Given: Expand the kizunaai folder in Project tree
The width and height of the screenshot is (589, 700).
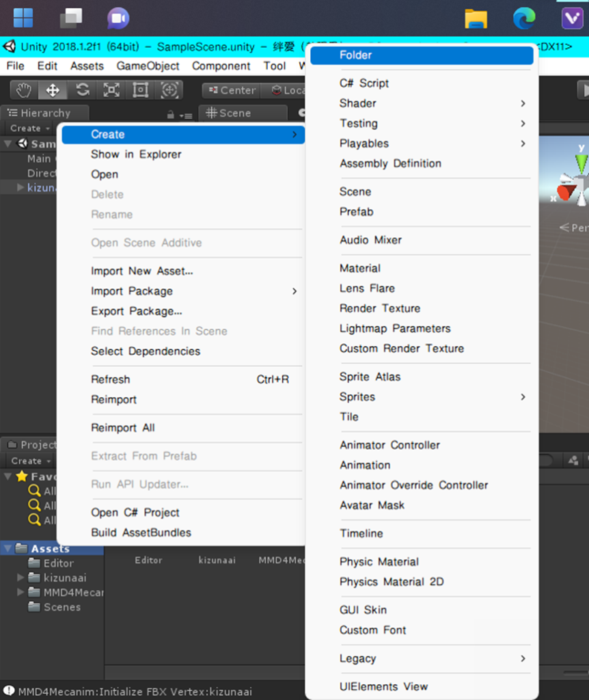Looking at the screenshot, I should [x=21, y=578].
